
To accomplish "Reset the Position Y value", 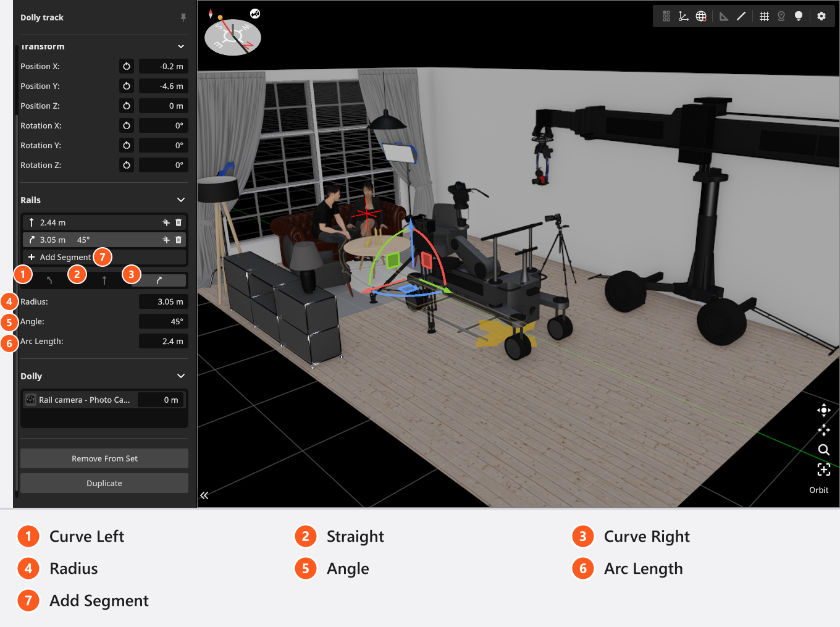I will (x=127, y=86).
